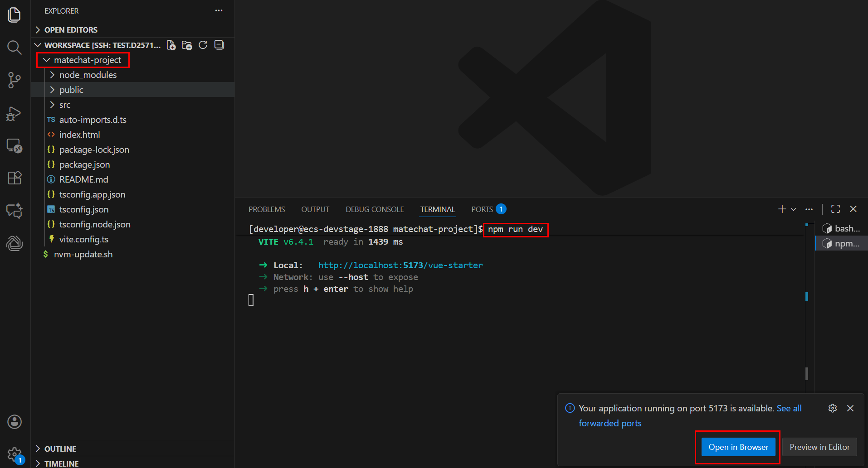Toggle maximized terminal panel size
The height and width of the screenshot is (468, 868).
[835, 209]
